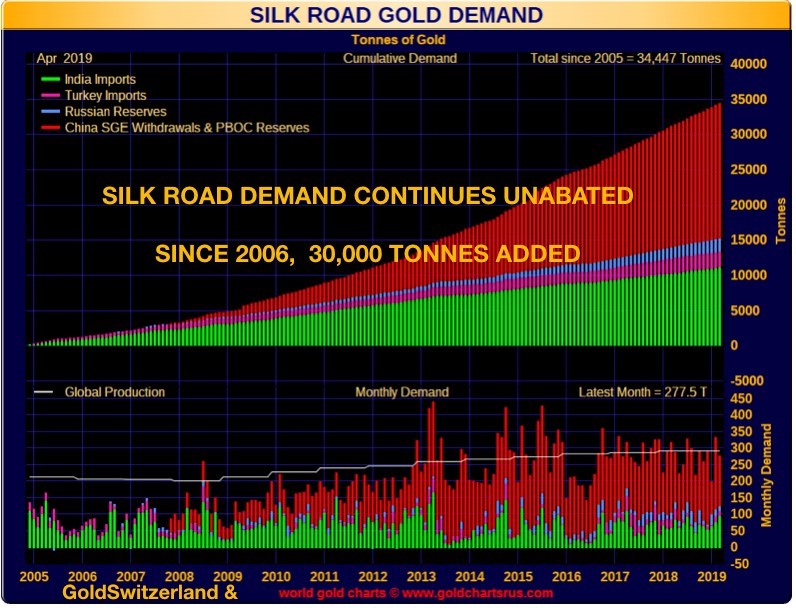Click the red China SGE Withdrawals legend swatch

click(50, 128)
